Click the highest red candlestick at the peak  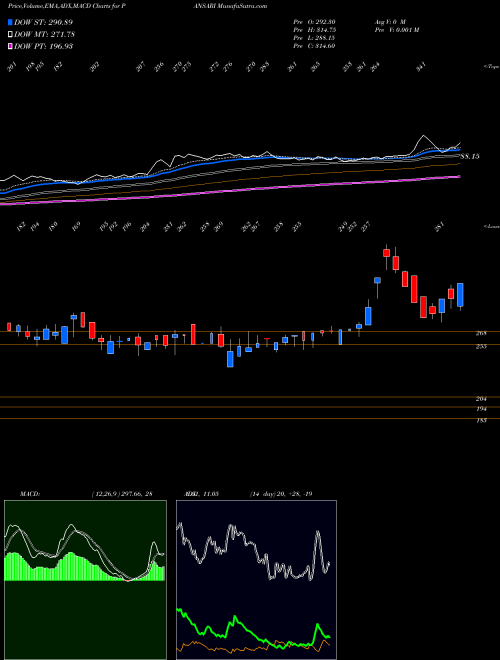coord(386,253)
